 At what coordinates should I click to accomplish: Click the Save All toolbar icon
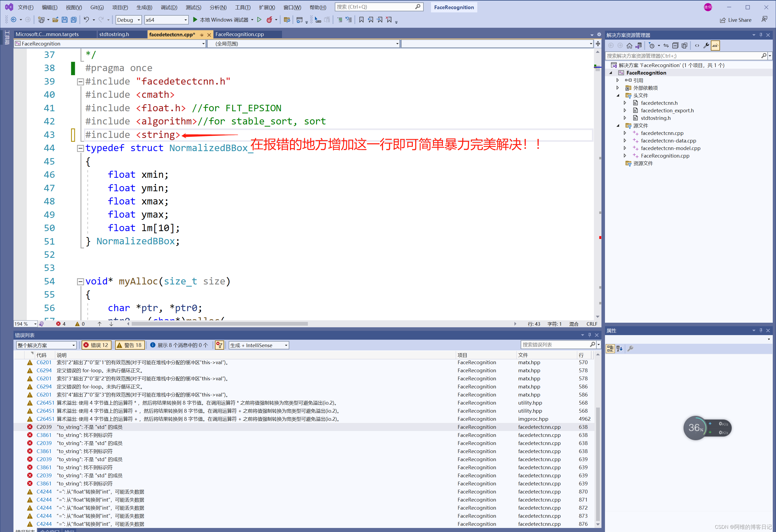pyautogui.click(x=74, y=20)
